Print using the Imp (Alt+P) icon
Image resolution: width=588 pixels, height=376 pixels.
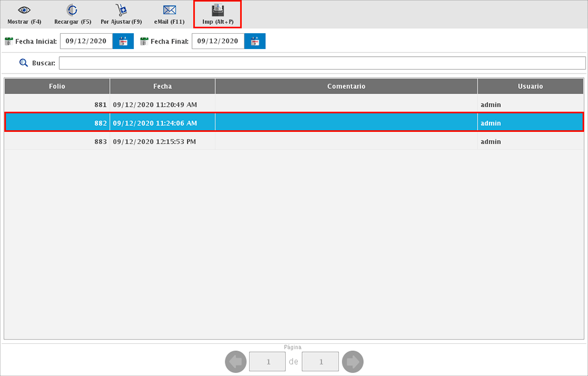point(218,10)
